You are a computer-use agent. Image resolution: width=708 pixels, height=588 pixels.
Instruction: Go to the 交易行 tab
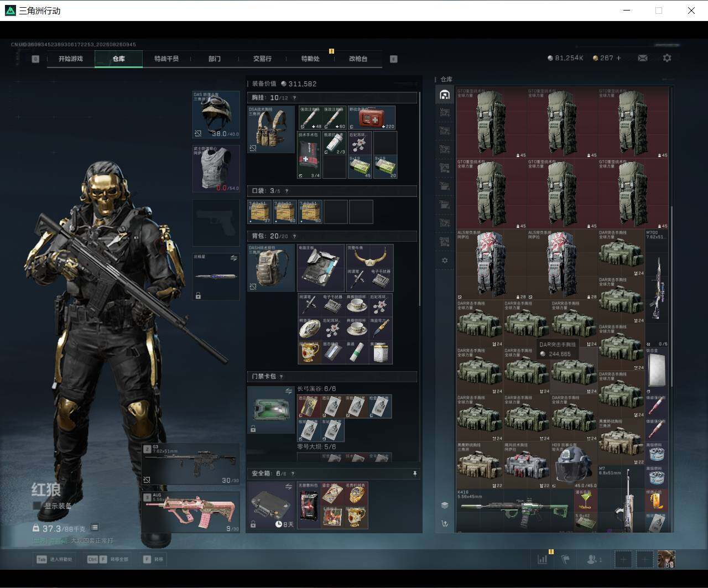[x=262, y=59]
